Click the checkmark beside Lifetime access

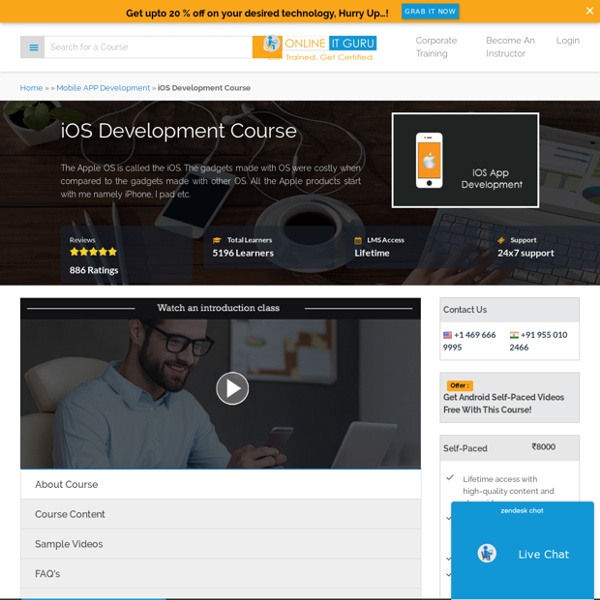click(x=450, y=478)
